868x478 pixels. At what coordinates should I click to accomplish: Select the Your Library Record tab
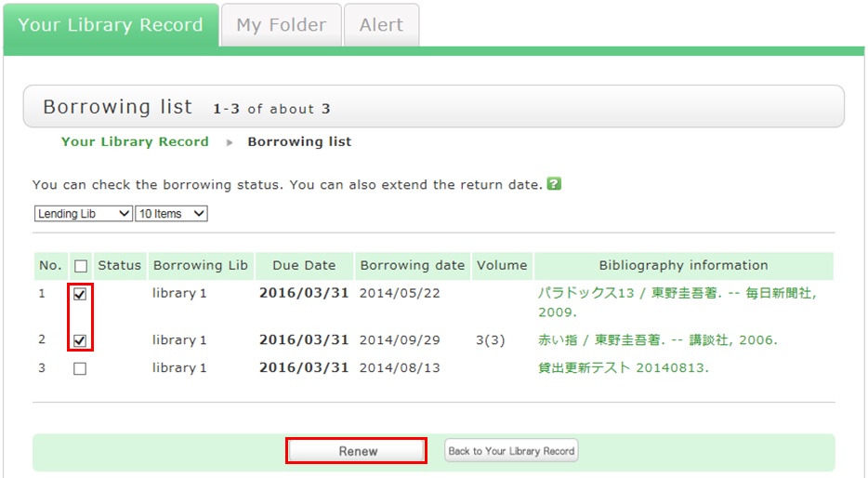(111, 25)
